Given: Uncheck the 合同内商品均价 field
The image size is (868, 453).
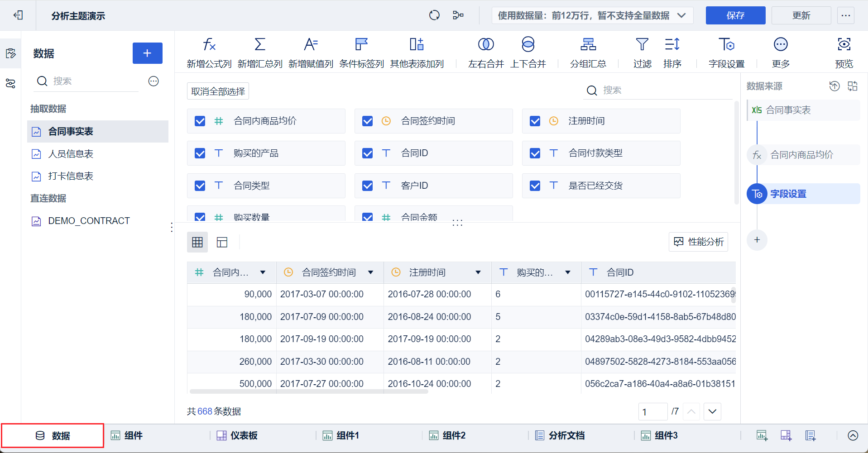Looking at the screenshot, I should tap(200, 121).
